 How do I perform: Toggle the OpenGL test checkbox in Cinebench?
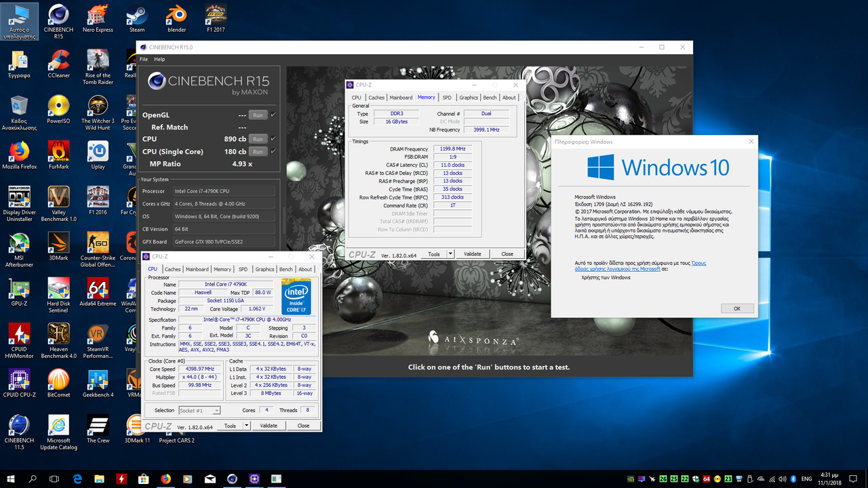coord(273,115)
